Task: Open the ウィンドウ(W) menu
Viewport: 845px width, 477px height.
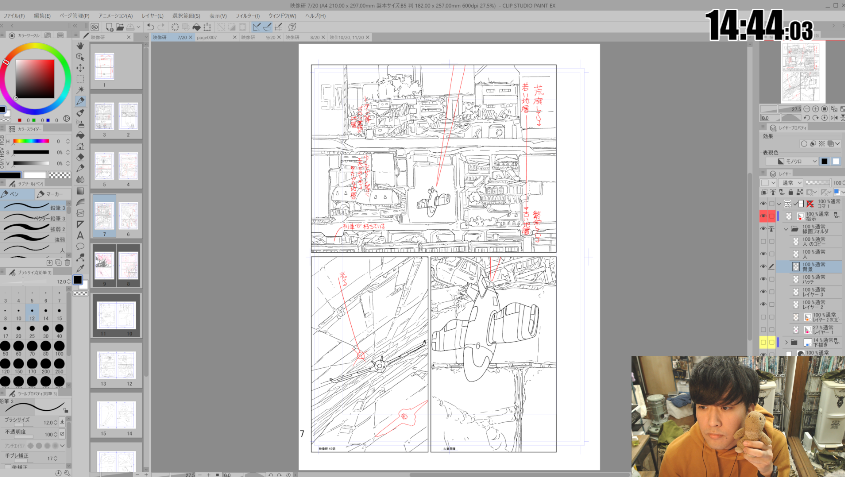Action: pyautogui.click(x=282, y=16)
